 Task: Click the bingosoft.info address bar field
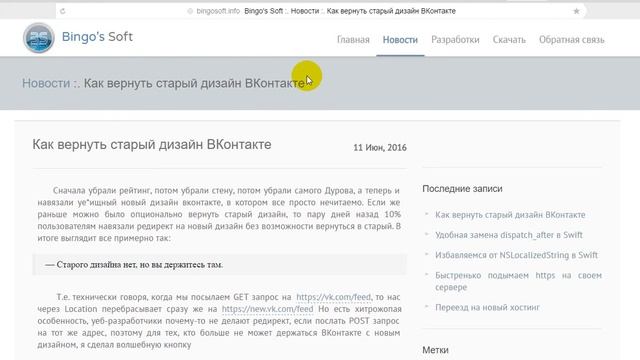click(320, 11)
